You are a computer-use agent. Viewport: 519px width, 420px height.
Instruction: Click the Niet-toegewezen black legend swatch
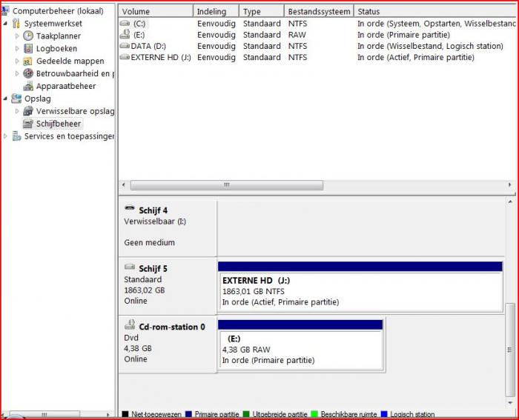coord(125,414)
